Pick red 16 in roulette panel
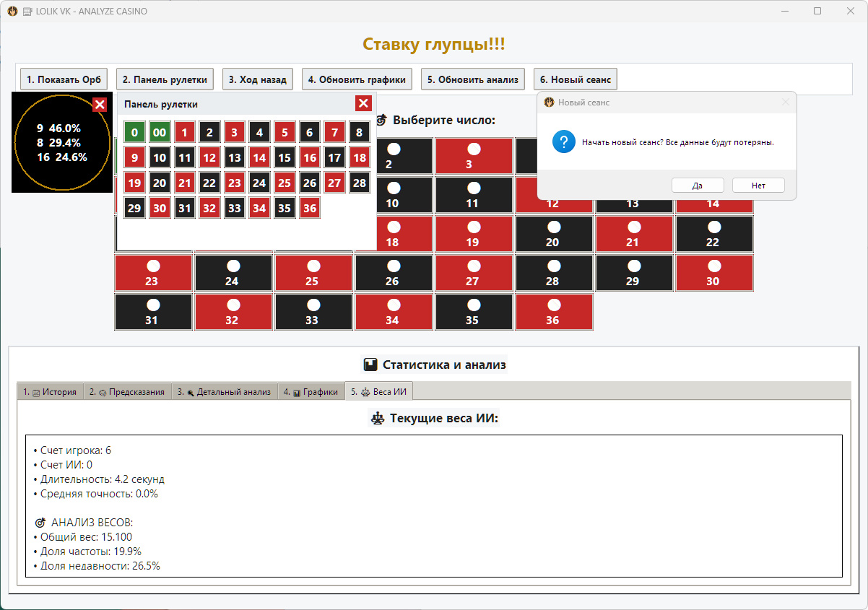The height and width of the screenshot is (610, 868). [309, 157]
